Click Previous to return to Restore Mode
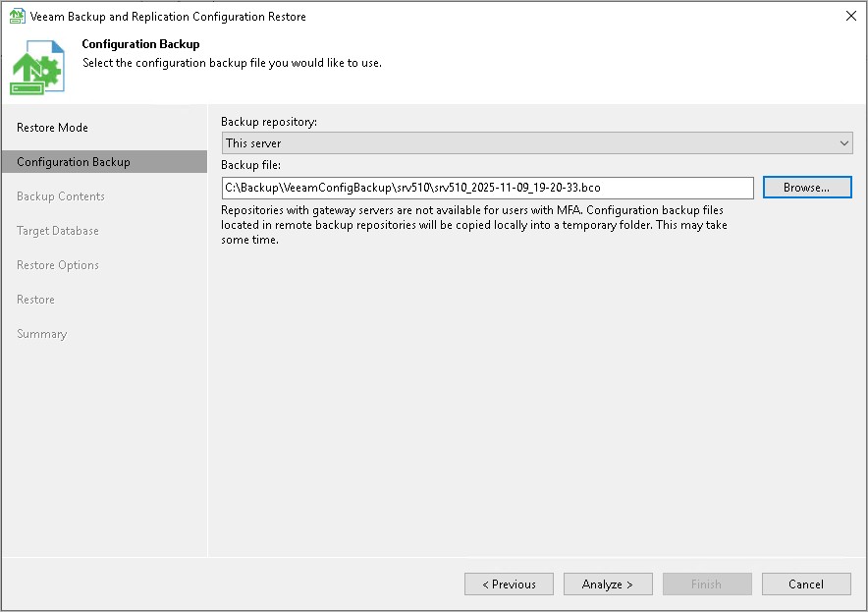Screen dimensions: 868x612 (x=509, y=584)
